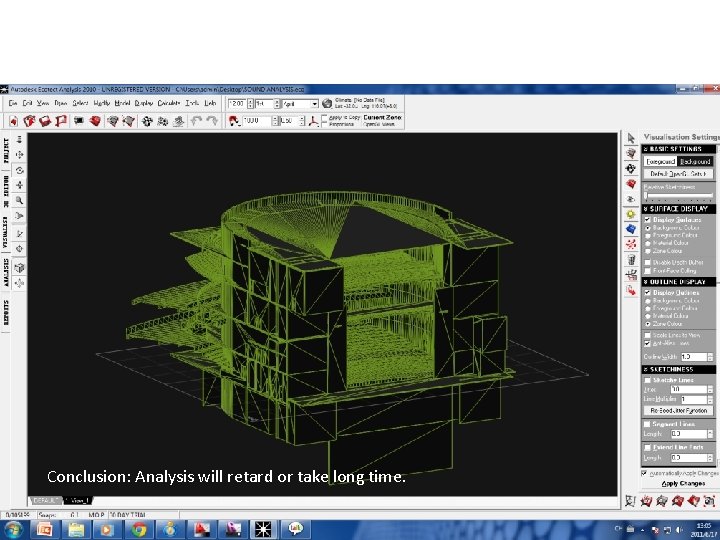
Task: Click the Windows Start orb
Action: [x=13, y=529]
